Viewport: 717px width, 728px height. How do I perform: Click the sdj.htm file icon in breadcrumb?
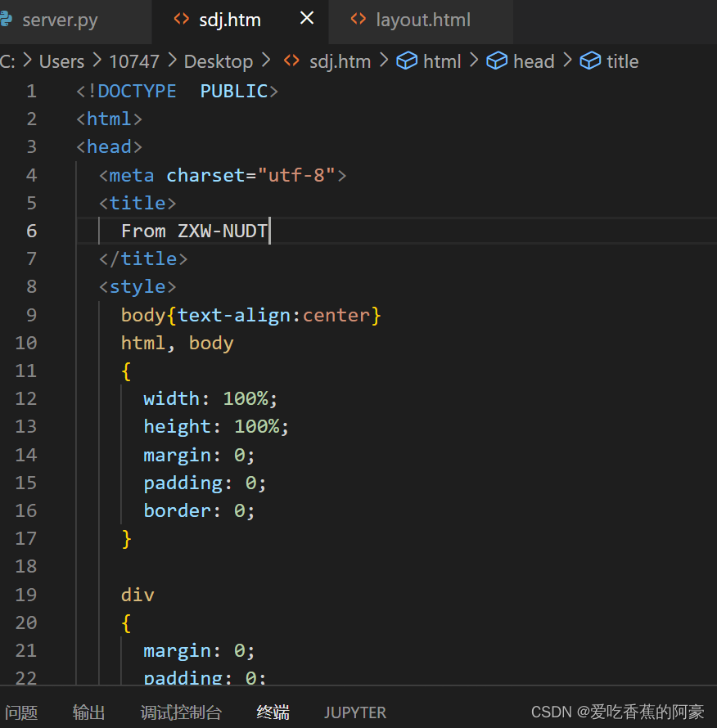tap(291, 61)
